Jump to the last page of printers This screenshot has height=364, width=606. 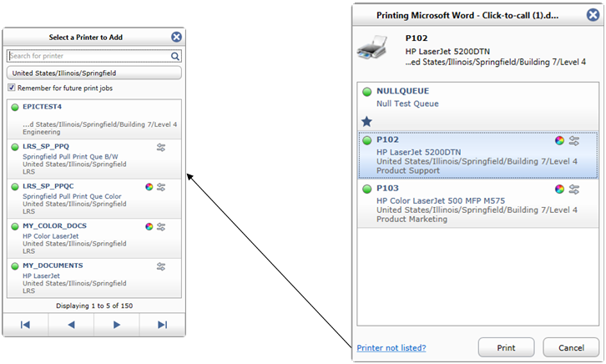point(162,325)
